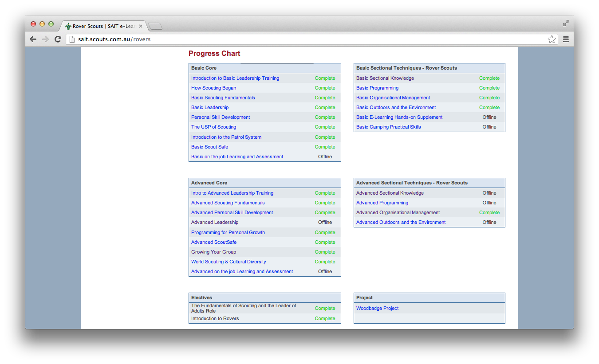Screen dimensions: 599x364
Task: Minimize the window with the yellow button
Action: 42,24
